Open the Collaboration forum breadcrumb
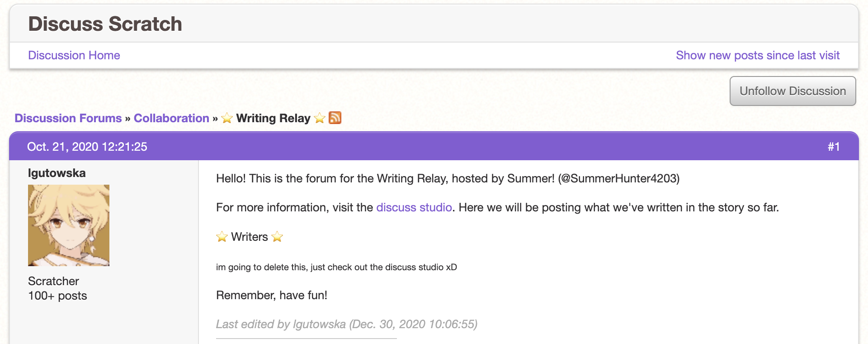The width and height of the screenshot is (868, 344). (171, 118)
